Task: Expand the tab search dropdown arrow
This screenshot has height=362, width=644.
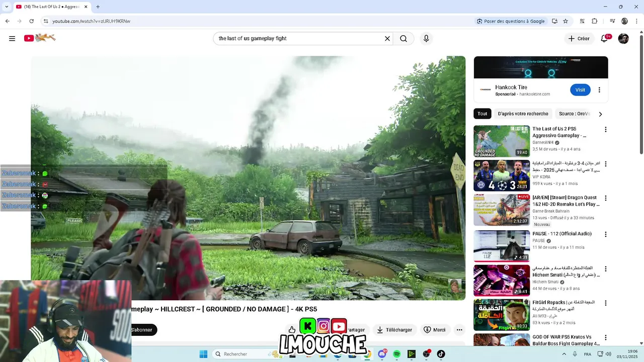Action: (x=7, y=7)
